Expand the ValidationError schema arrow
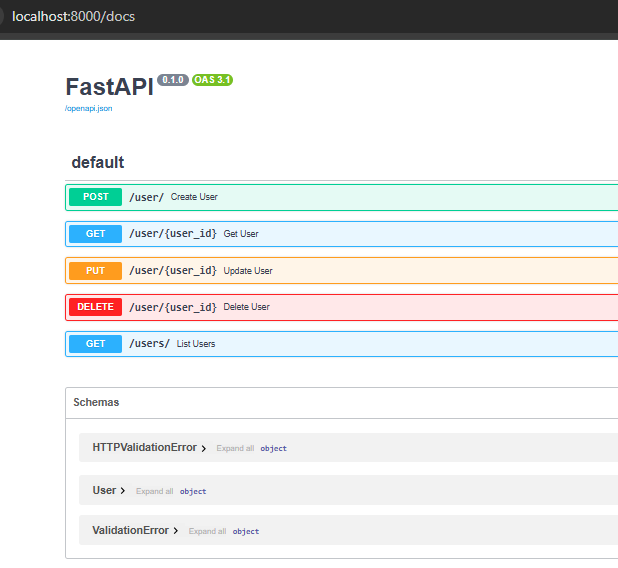 coord(176,531)
